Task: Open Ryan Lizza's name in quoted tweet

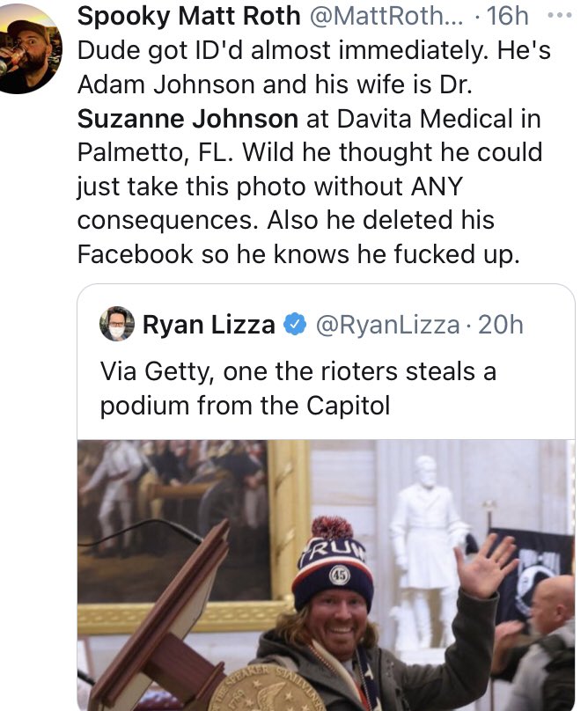Action: click(209, 325)
